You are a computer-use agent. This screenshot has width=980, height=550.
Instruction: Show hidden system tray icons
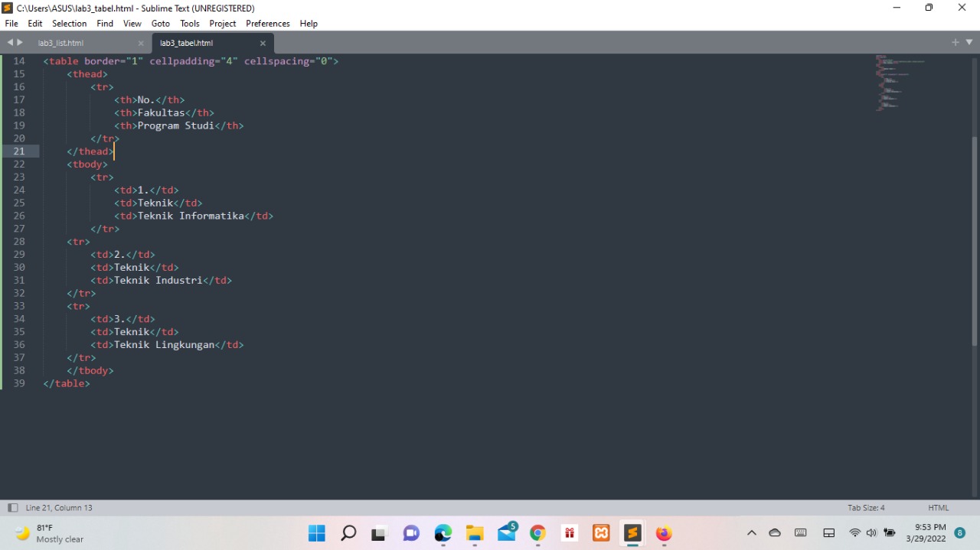[751, 533]
